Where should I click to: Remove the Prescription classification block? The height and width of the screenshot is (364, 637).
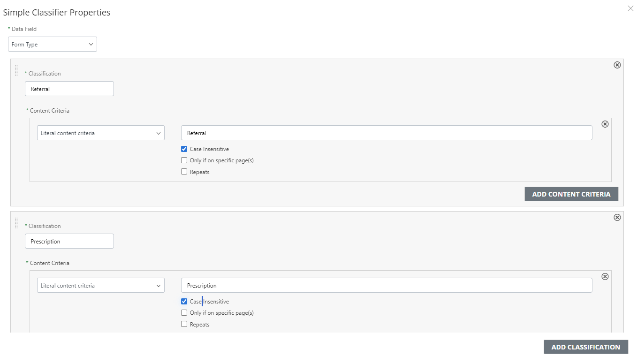pos(617,218)
